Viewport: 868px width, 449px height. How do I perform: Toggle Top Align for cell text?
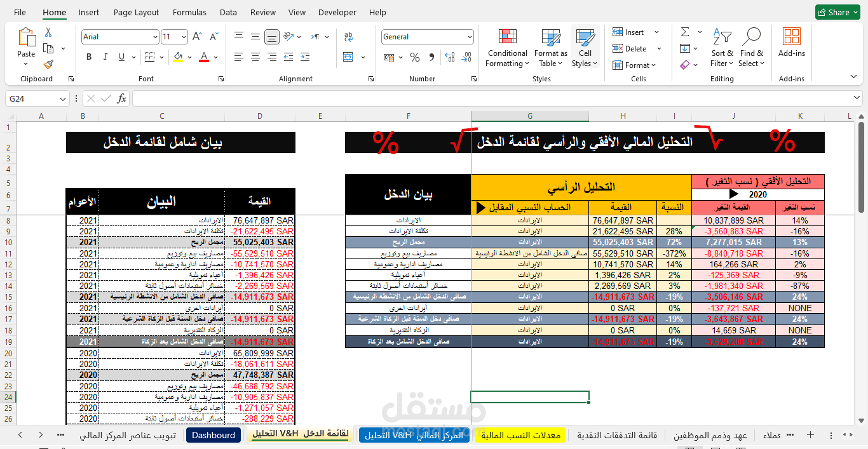239,36
